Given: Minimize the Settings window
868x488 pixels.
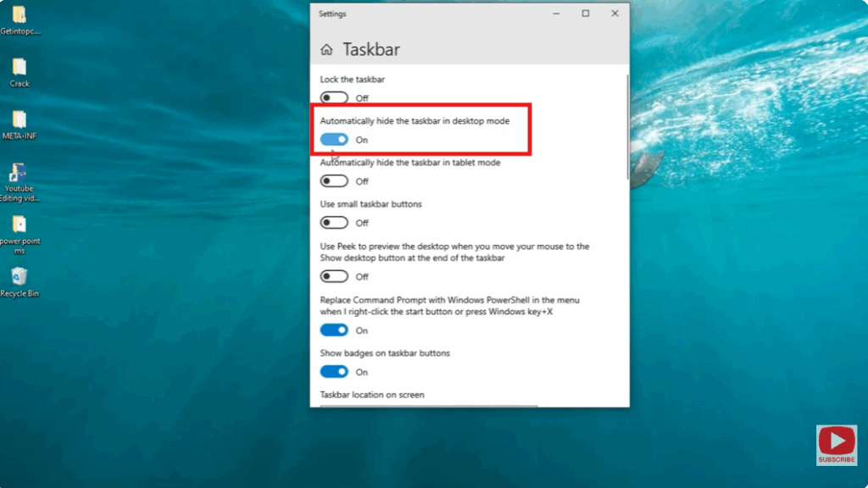Looking at the screenshot, I should (555, 14).
